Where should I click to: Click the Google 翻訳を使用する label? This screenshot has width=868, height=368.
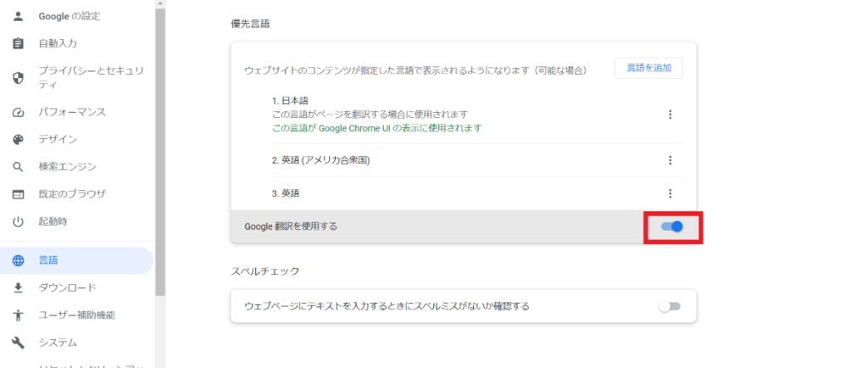[291, 226]
